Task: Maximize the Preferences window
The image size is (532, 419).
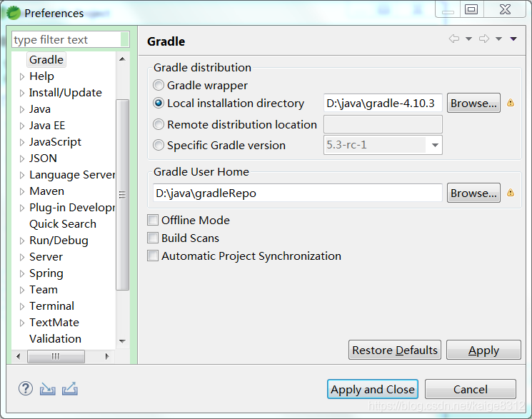Action: [x=471, y=9]
